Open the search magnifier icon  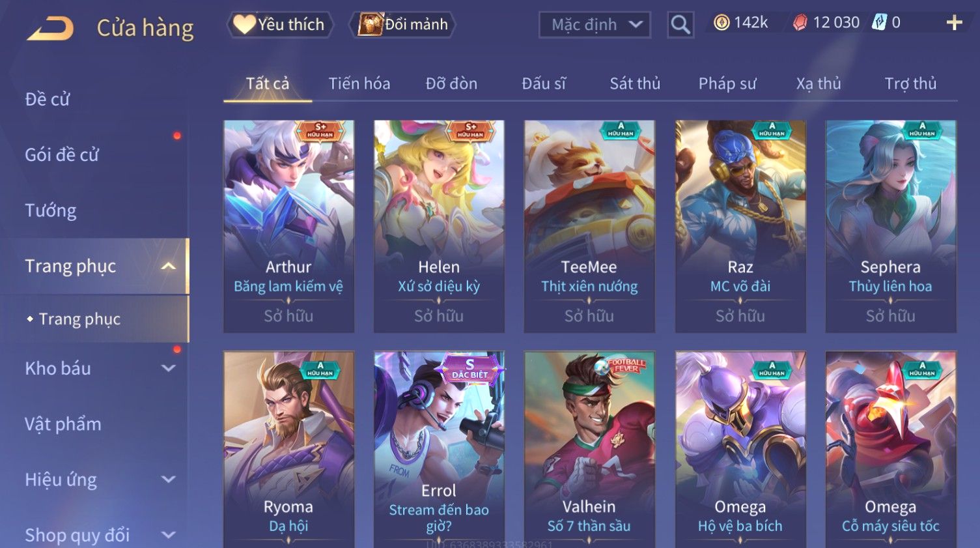click(x=680, y=25)
